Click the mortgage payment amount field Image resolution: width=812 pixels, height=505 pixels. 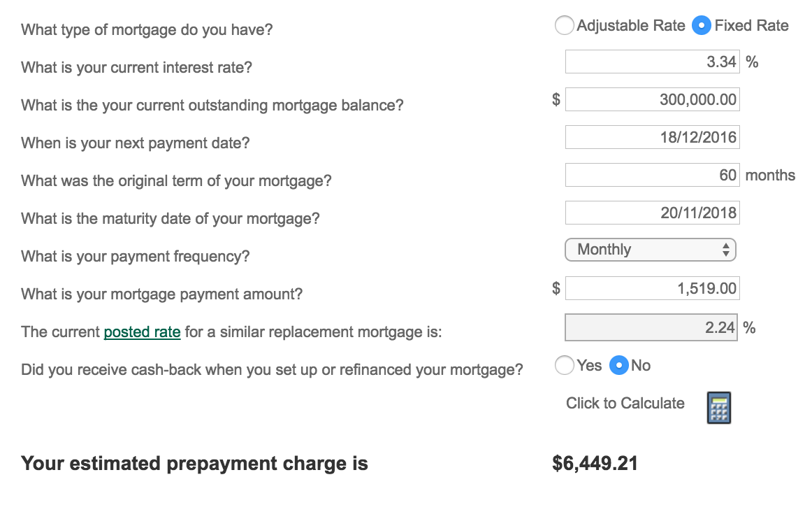(653, 288)
